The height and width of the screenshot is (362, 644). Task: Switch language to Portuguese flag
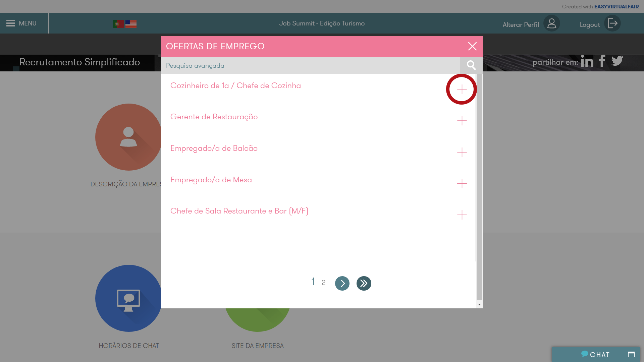pyautogui.click(x=118, y=24)
